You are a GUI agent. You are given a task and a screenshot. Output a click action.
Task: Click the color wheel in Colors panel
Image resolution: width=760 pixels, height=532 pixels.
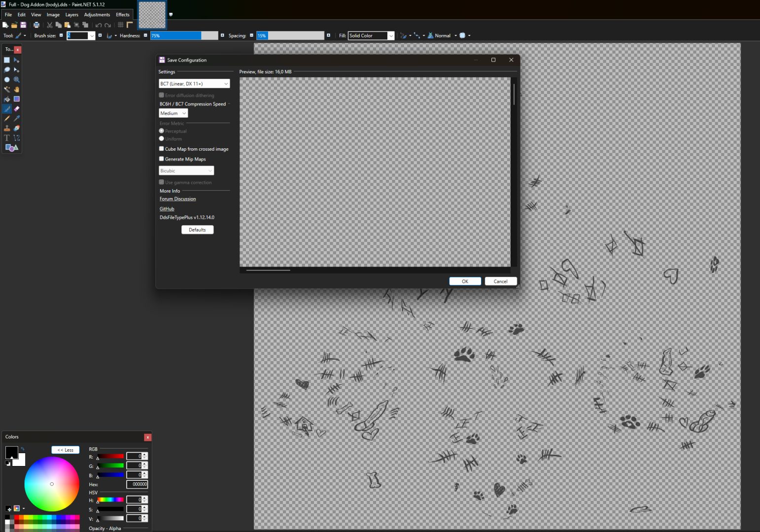(x=52, y=484)
